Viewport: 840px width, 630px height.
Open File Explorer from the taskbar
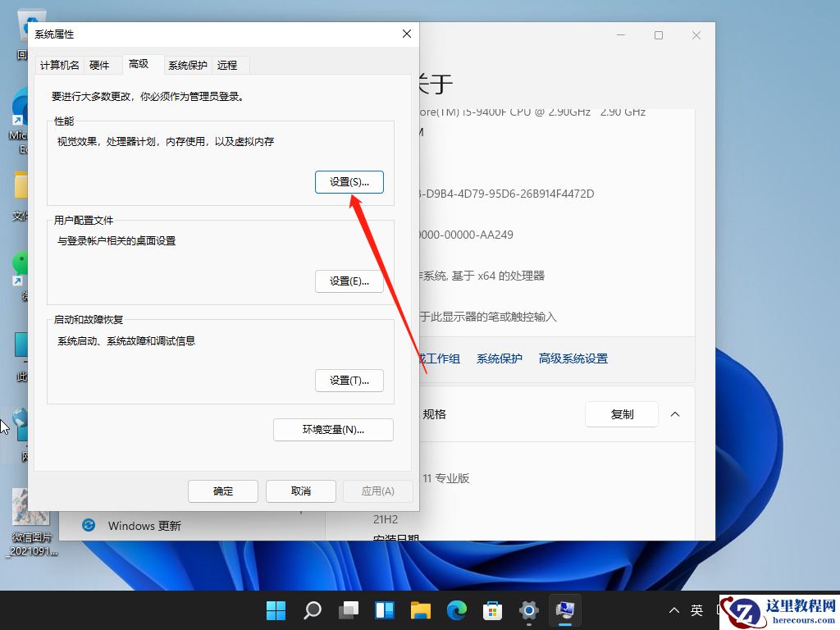tap(420, 610)
